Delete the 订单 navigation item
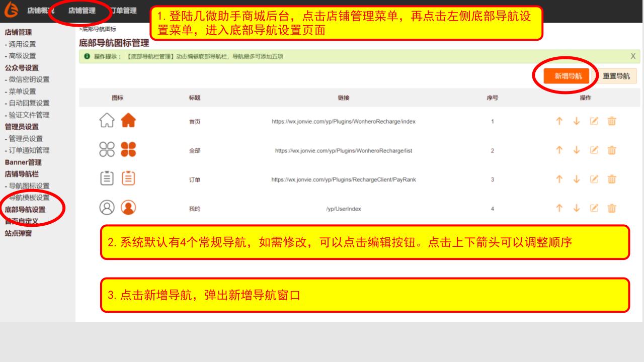The width and height of the screenshot is (644, 362). (612, 179)
